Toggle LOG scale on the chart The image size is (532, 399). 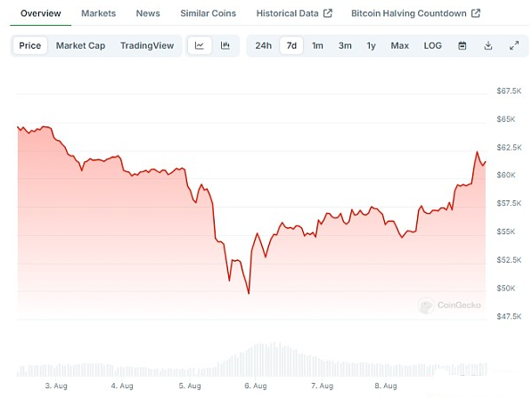coord(432,45)
